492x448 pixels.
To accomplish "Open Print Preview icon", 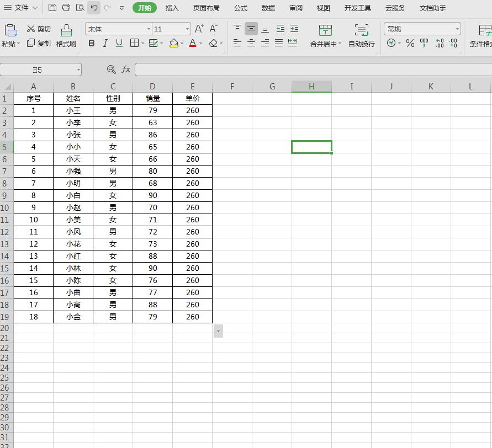I will (80, 8).
